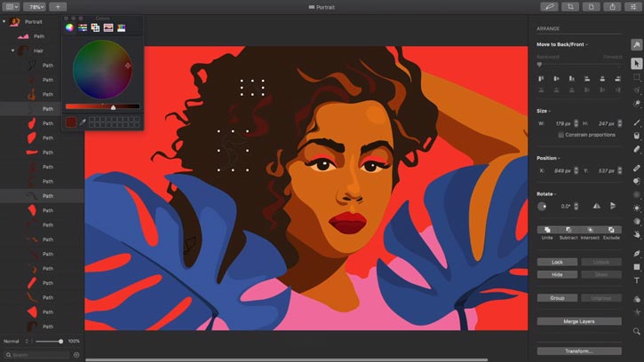
Task: Collapse the Rotate section
Action: (555, 194)
